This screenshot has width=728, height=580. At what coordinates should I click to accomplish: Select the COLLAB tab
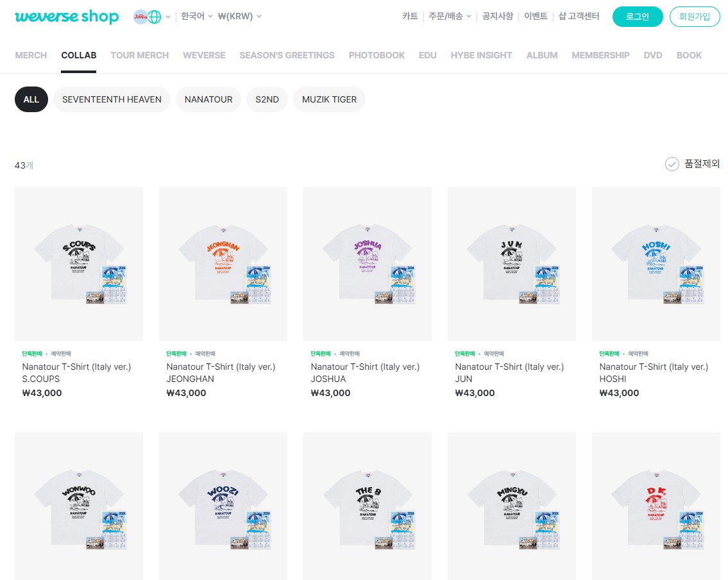[79, 55]
